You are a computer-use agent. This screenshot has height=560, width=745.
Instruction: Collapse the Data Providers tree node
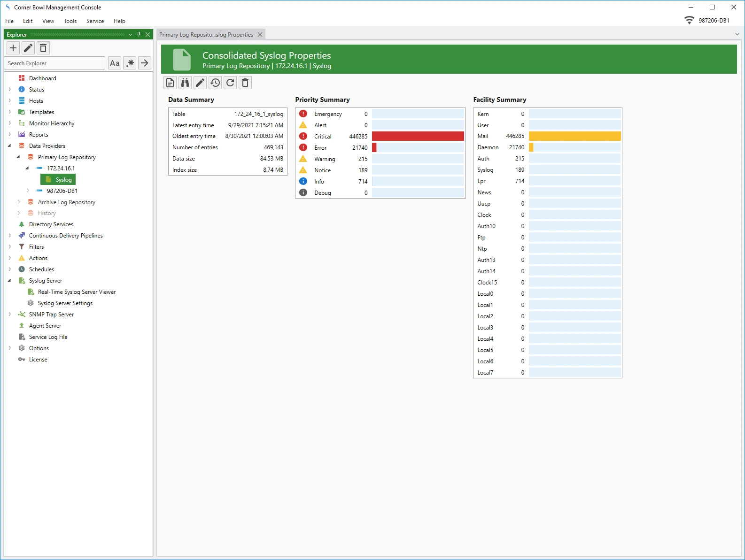(x=9, y=146)
